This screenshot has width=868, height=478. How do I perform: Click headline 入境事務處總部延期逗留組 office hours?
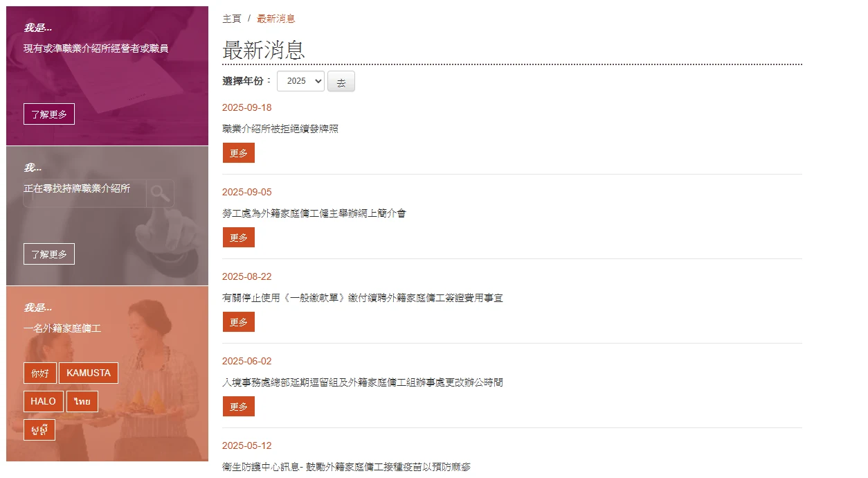tap(363, 382)
